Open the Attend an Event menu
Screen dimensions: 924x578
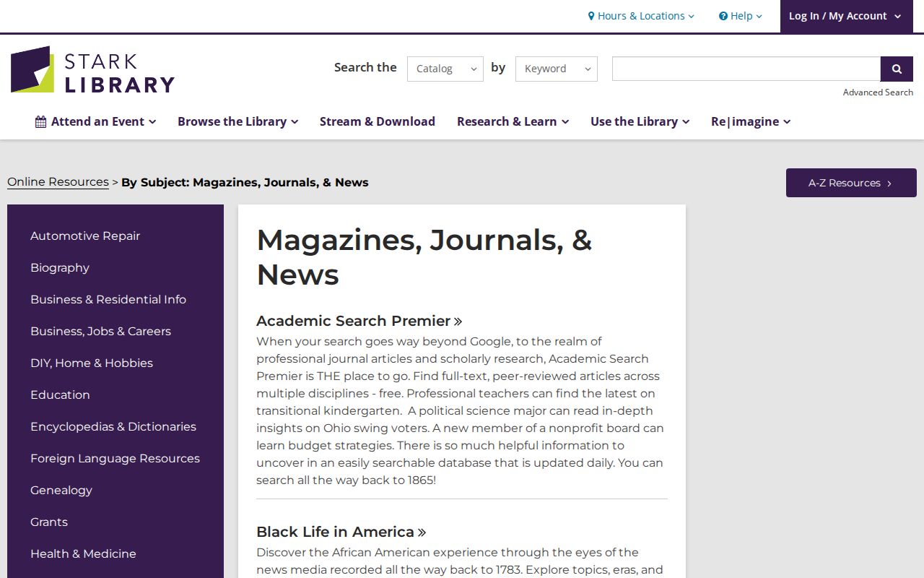pyautogui.click(x=96, y=121)
